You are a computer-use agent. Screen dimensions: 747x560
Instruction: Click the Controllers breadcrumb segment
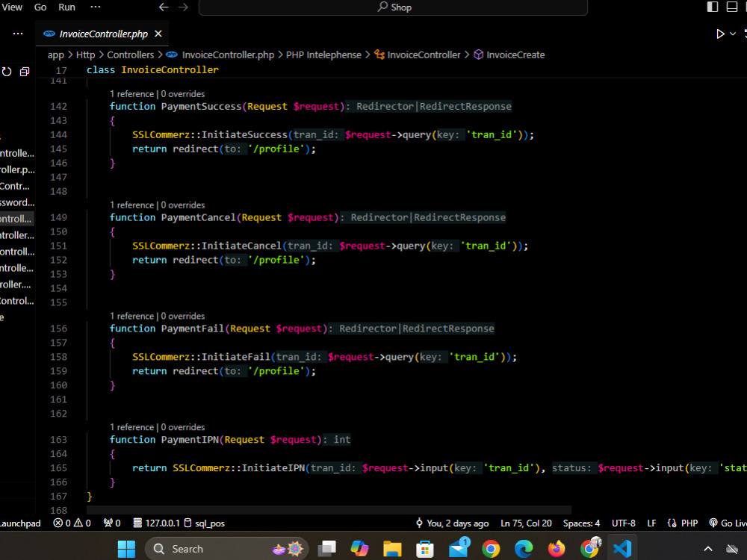(x=131, y=55)
